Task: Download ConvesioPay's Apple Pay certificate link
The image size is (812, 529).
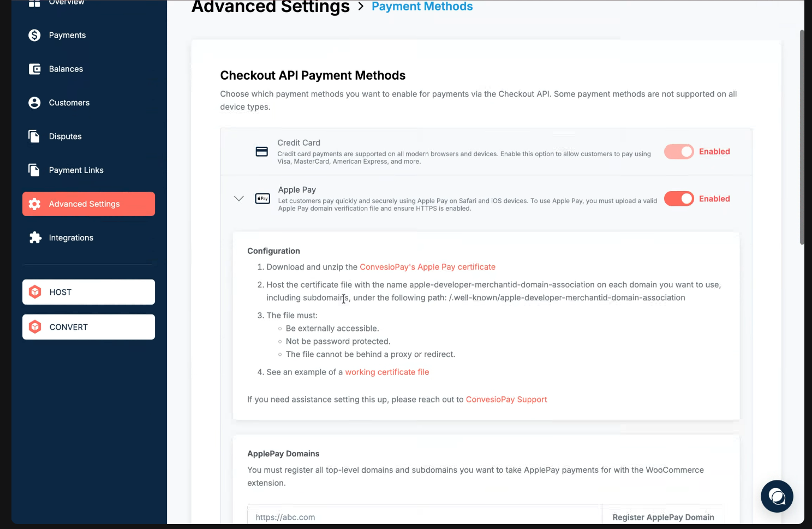Action: 427,267
